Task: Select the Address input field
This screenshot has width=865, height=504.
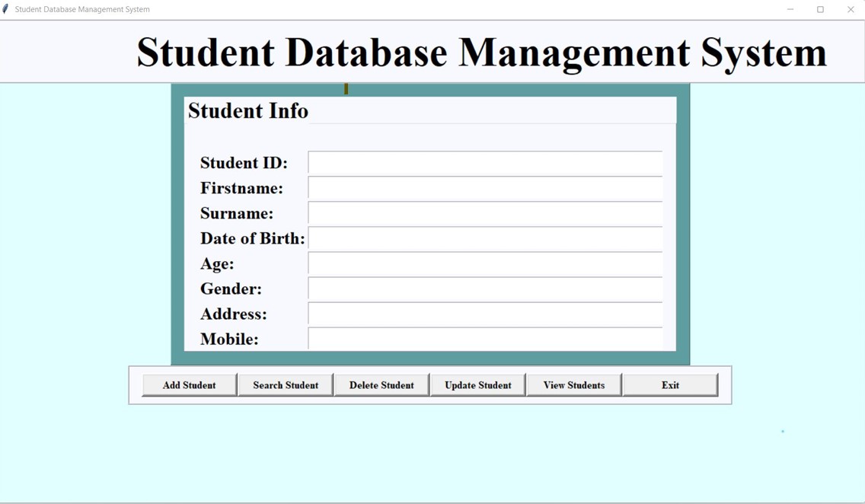Action: coord(485,314)
